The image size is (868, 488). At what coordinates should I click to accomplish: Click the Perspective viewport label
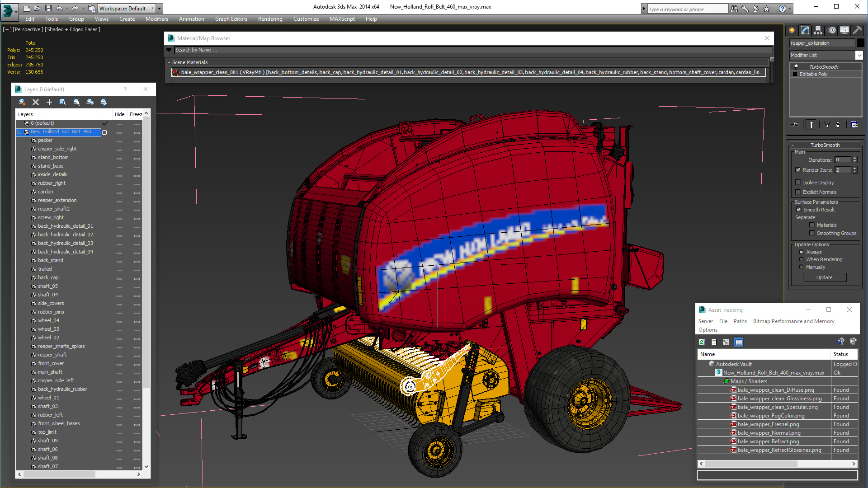28,29
